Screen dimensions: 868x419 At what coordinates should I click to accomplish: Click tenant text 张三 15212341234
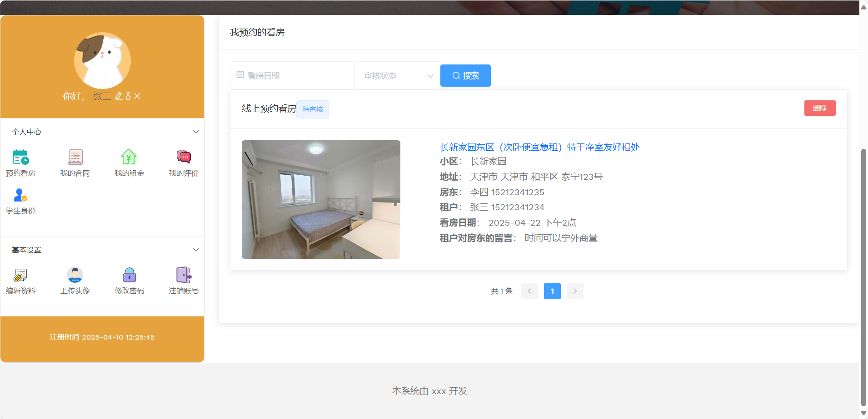click(507, 207)
